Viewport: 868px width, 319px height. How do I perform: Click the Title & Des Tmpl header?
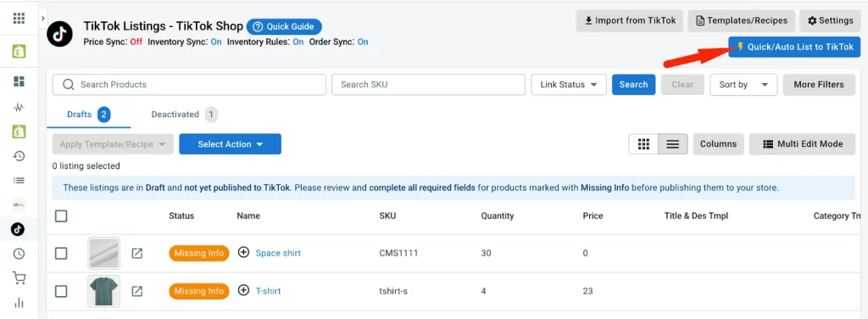click(x=696, y=216)
